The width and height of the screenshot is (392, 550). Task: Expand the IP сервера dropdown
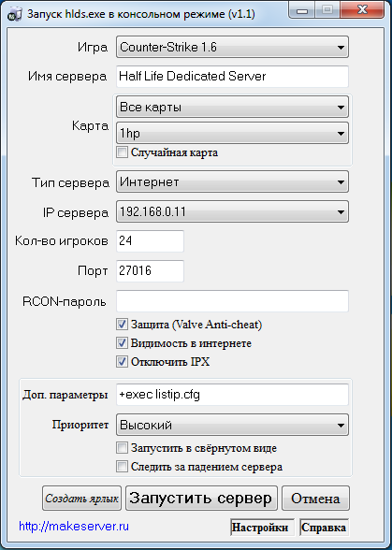tap(232, 211)
